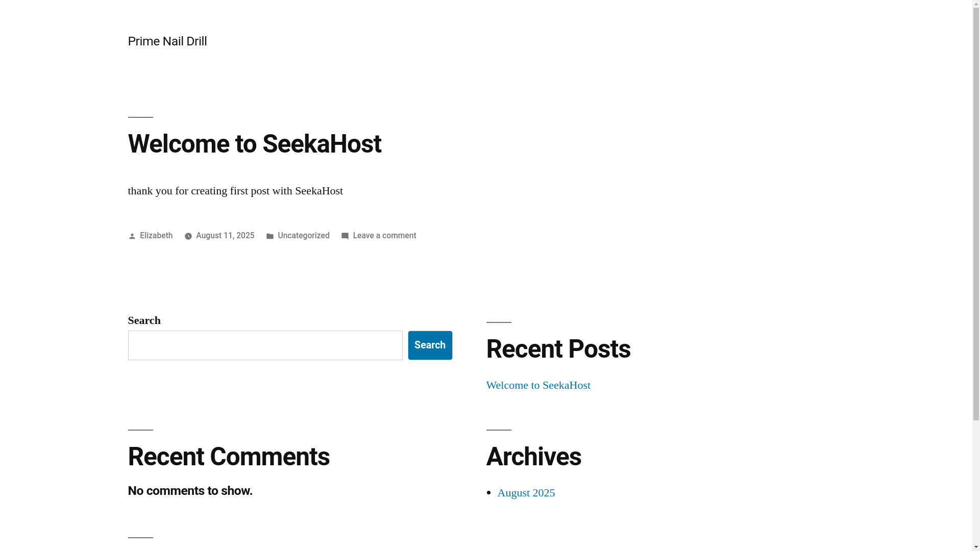Open the August 11, 2025 post date link
980x551 pixels.
(x=225, y=236)
